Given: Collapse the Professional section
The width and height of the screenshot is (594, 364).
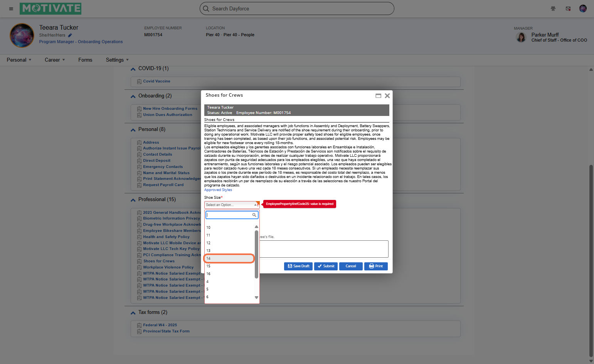Looking at the screenshot, I should click(x=133, y=200).
